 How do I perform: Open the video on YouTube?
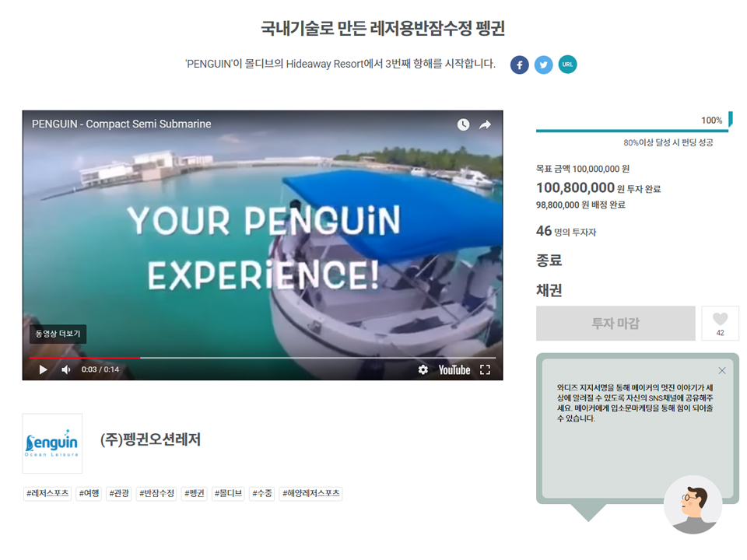tap(454, 370)
